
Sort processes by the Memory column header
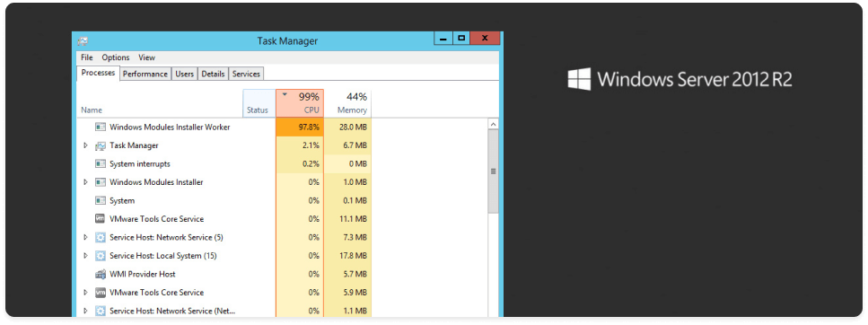pyautogui.click(x=347, y=103)
